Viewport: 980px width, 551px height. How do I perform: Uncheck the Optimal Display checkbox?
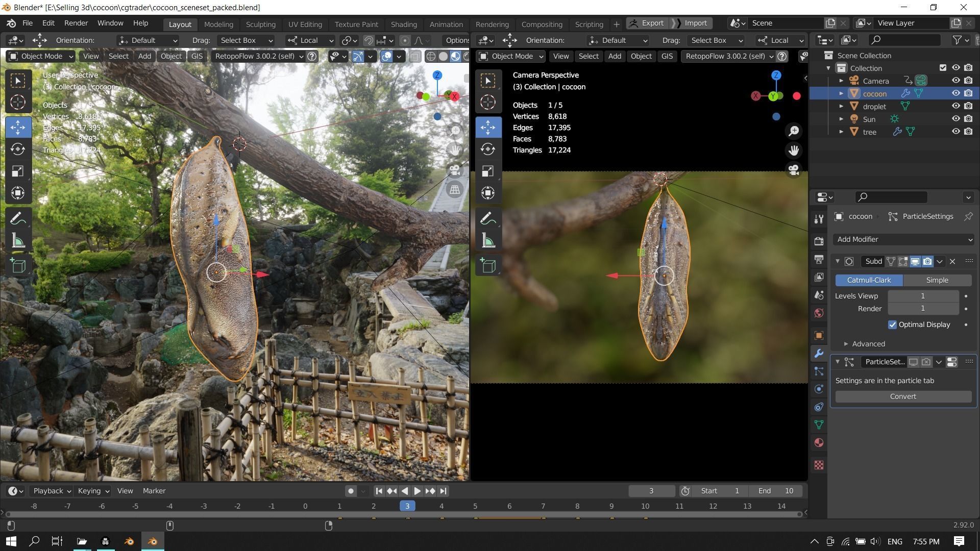[x=892, y=324]
